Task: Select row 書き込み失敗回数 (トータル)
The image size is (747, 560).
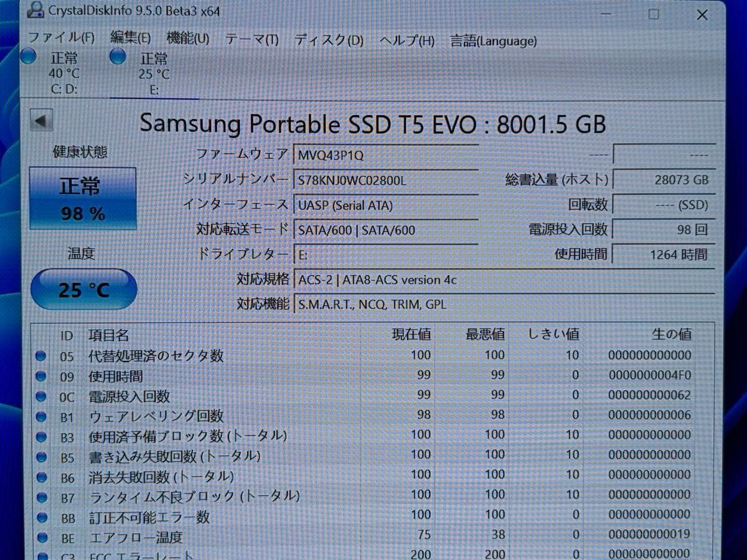Action: pyautogui.click(x=372, y=455)
